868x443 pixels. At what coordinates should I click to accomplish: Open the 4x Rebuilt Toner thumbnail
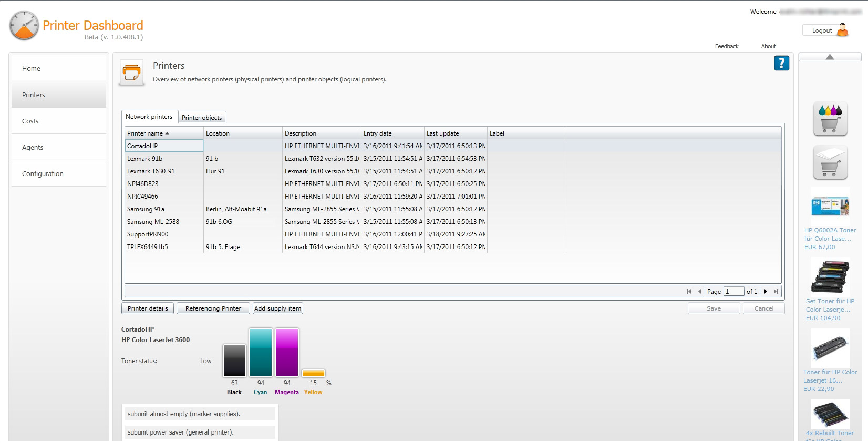[x=830, y=414]
